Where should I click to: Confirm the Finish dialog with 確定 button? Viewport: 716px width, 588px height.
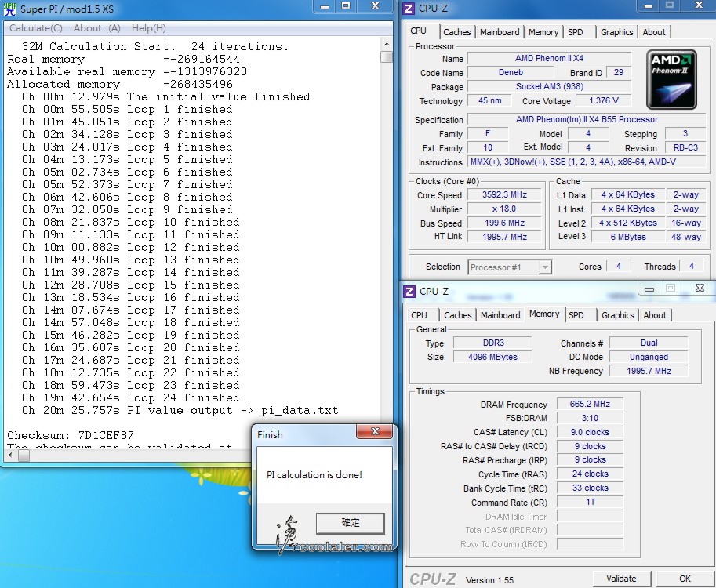tap(351, 523)
